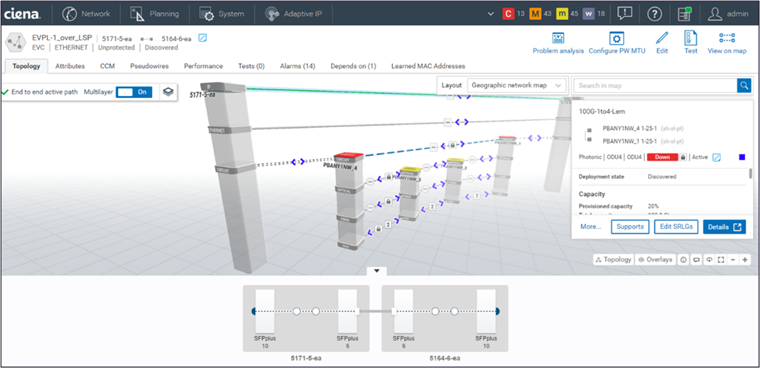Switch to the Performance tab
Viewport: 760px width, 368px height.
pyautogui.click(x=204, y=66)
